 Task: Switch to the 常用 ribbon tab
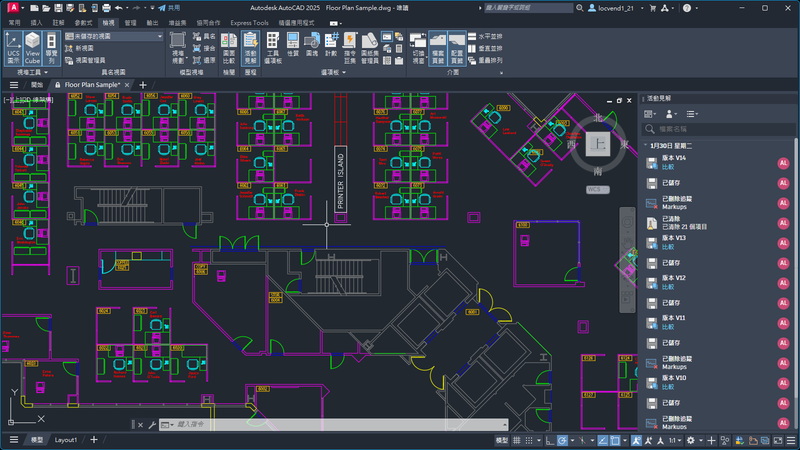14,22
